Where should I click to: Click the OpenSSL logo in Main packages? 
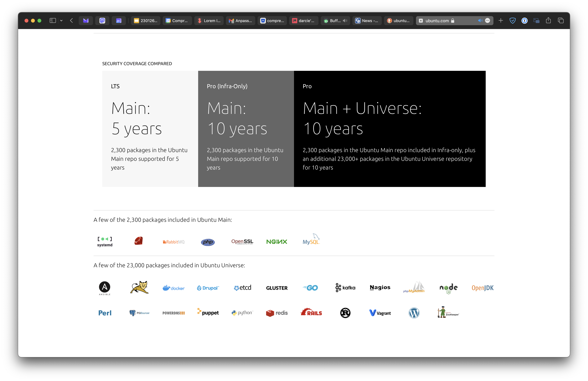(x=242, y=241)
